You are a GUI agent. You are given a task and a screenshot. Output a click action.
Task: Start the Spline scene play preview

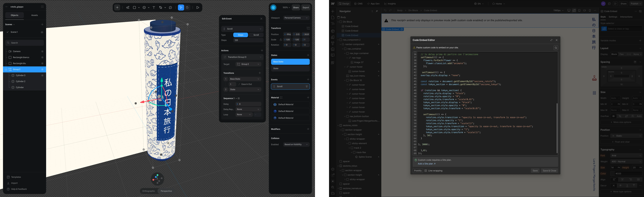coord(198,8)
